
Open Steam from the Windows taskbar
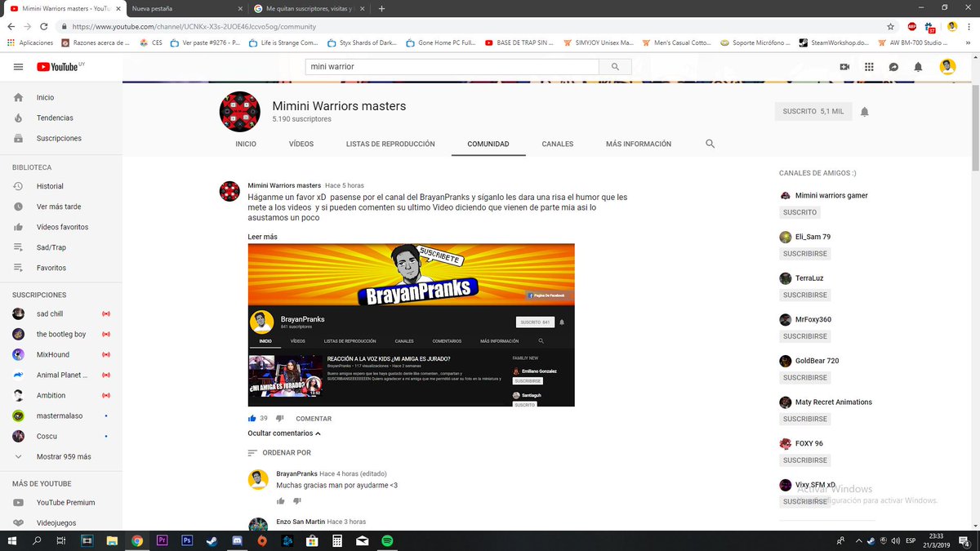[x=212, y=540]
